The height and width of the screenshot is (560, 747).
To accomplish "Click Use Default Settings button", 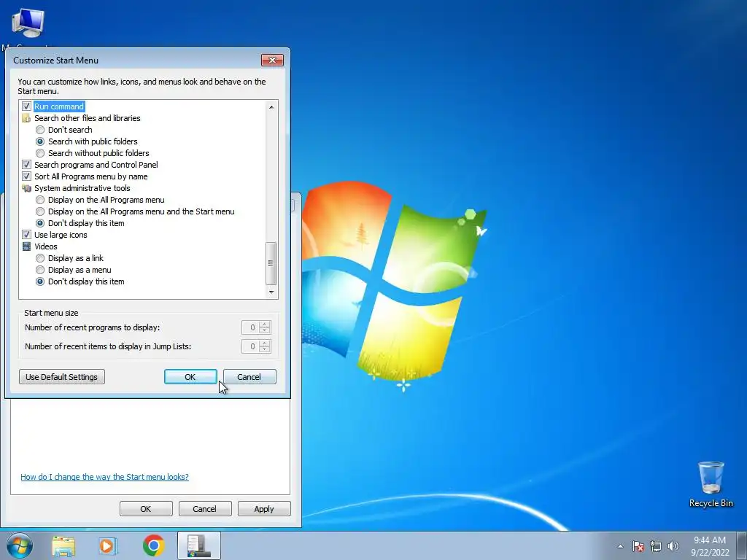I will 62,377.
